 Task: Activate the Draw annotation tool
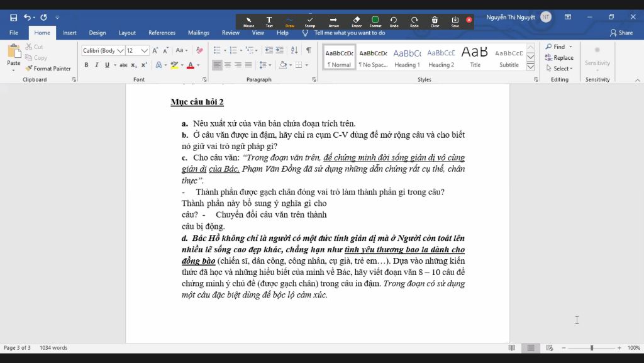(290, 22)
